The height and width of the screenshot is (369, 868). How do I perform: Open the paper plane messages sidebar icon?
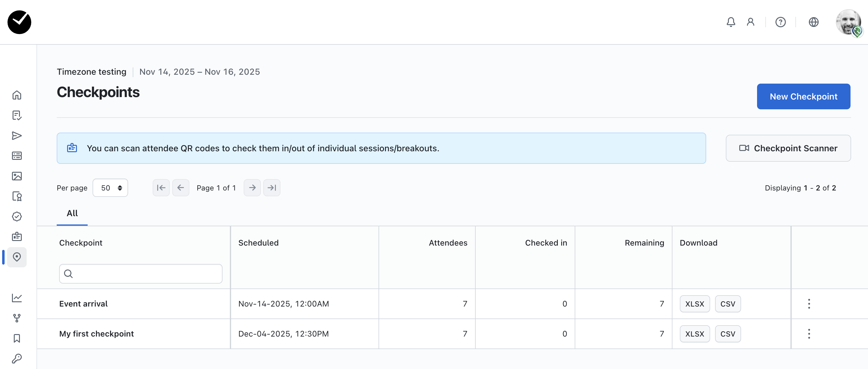[17, 136]
